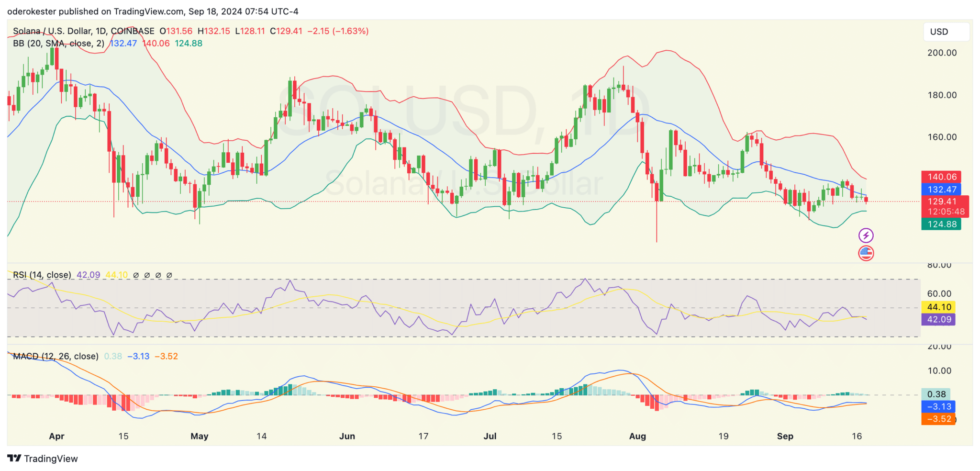Click the 200.00 level on price axis
Image resolution: width=980 pixels, height=471 pixels.
coord(942,53)
